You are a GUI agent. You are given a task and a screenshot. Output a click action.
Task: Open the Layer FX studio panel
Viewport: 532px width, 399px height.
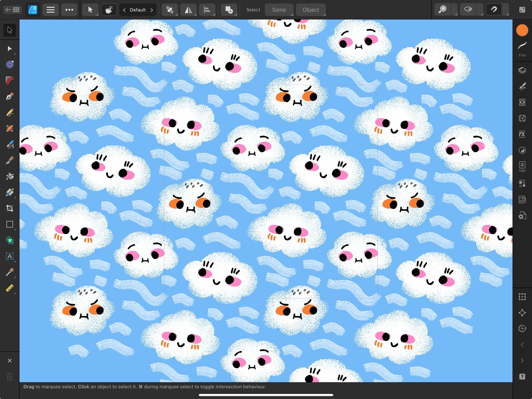[522, 134]
